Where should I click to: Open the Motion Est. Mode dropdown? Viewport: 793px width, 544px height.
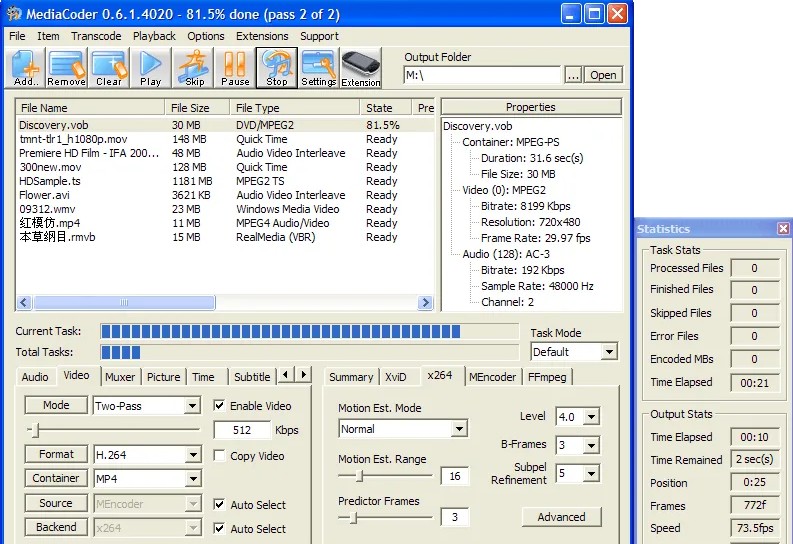(459, 429)
